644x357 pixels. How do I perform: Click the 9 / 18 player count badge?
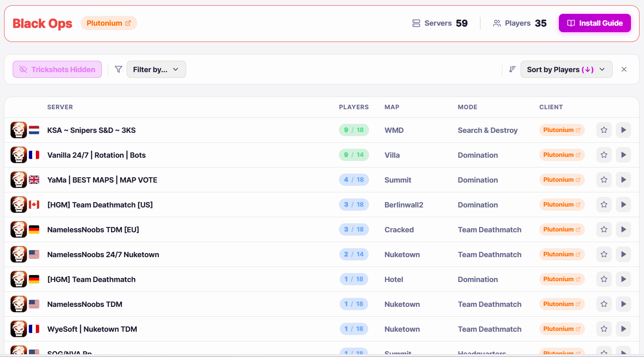(x=354, y=130)
